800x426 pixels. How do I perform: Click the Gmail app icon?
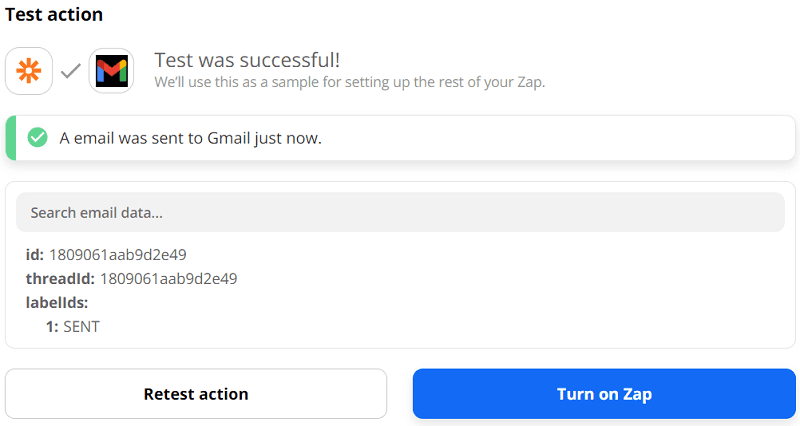point(111,71)
